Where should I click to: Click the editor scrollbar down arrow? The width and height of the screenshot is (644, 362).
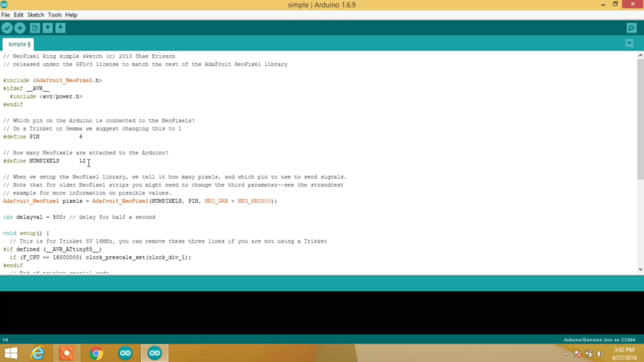pos(640,270)
